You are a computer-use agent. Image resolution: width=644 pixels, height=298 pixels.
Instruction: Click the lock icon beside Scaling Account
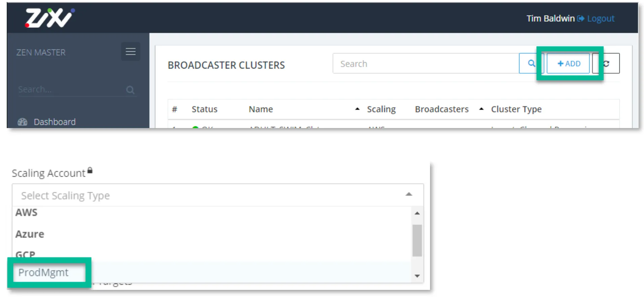90,170
